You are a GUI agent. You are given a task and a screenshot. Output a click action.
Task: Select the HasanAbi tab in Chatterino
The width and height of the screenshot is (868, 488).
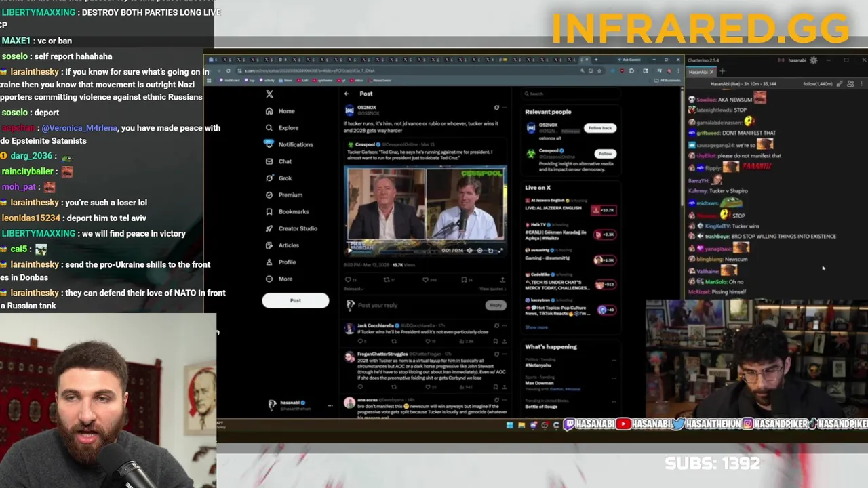pos(703,71)
